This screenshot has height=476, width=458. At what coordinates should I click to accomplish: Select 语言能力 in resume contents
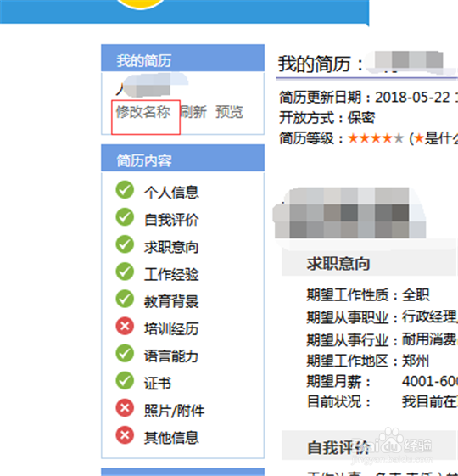171,356
